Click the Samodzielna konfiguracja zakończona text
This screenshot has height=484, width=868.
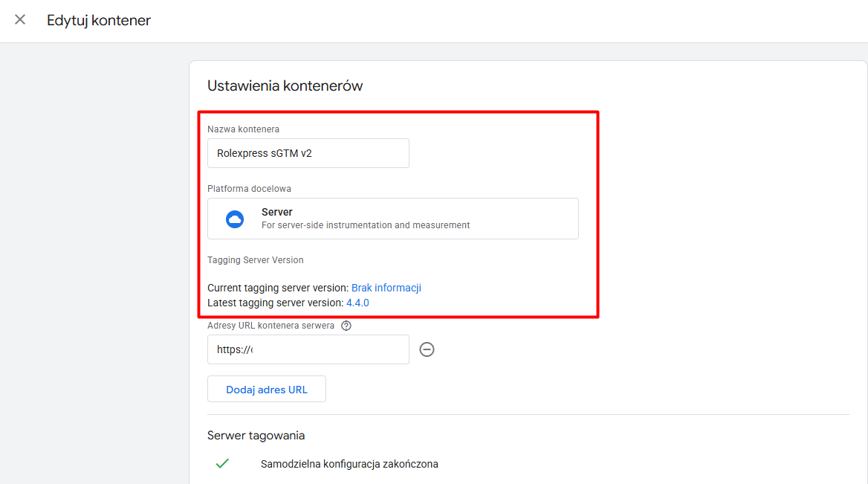(349, 464)
